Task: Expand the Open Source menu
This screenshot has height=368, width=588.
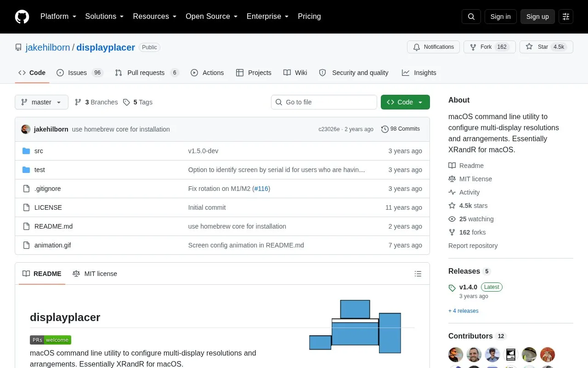Action: (212, 17)
